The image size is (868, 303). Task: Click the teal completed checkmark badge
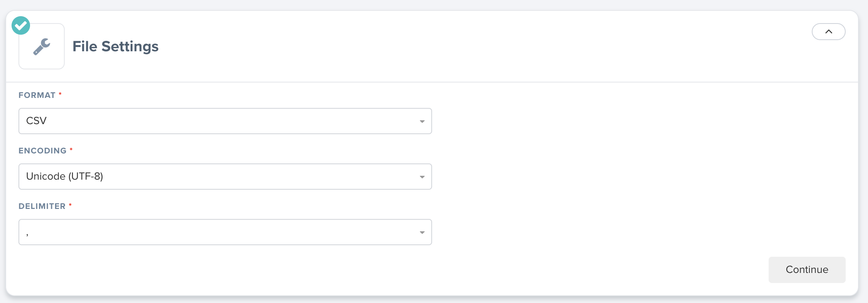point(21,26)
